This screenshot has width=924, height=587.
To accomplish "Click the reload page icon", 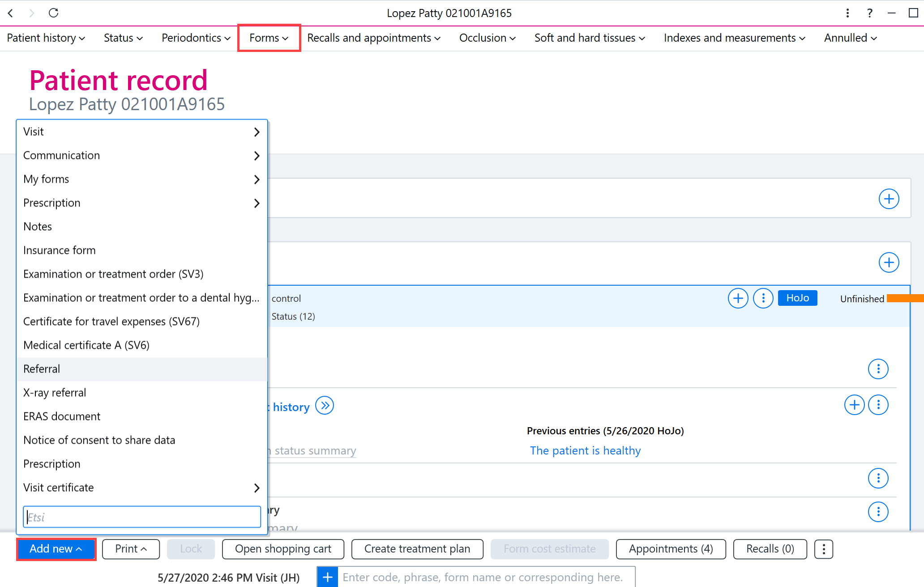I will coord(54,13).
